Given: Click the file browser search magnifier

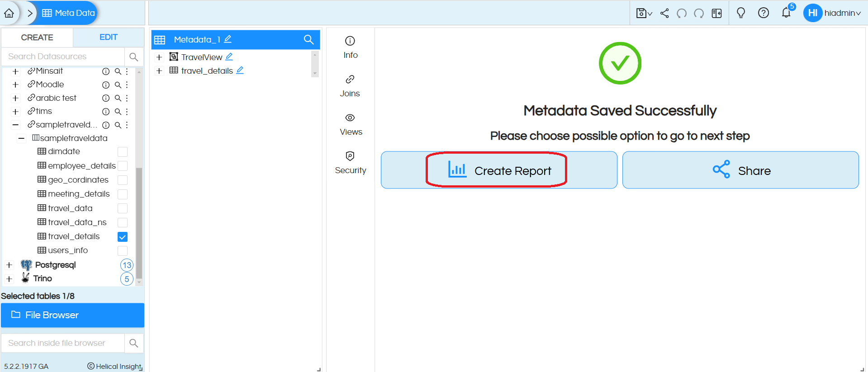Looking at the screenshot, I should [x=133, y=343].
